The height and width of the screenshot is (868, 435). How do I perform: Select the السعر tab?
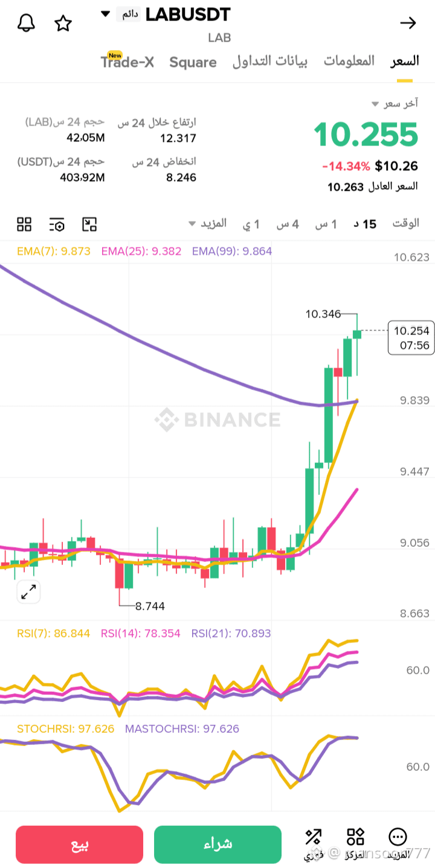(x=405, y=61)
